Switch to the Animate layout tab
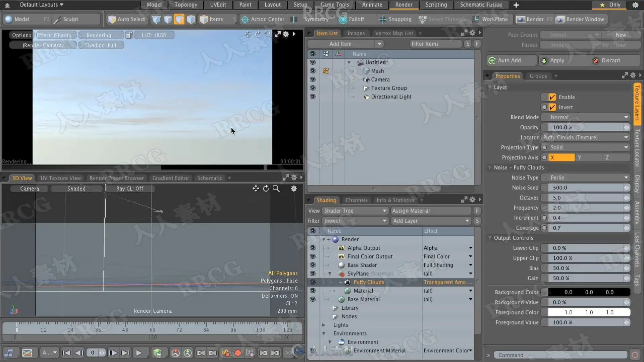The image size is (644, 362). tap(372, 5)
